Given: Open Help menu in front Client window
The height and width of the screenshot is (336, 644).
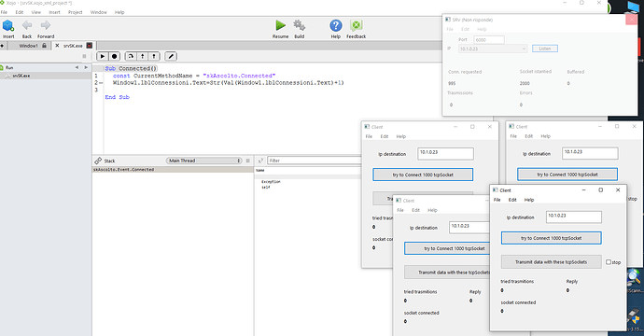Looking at the screenshot, I should (529, 200).
